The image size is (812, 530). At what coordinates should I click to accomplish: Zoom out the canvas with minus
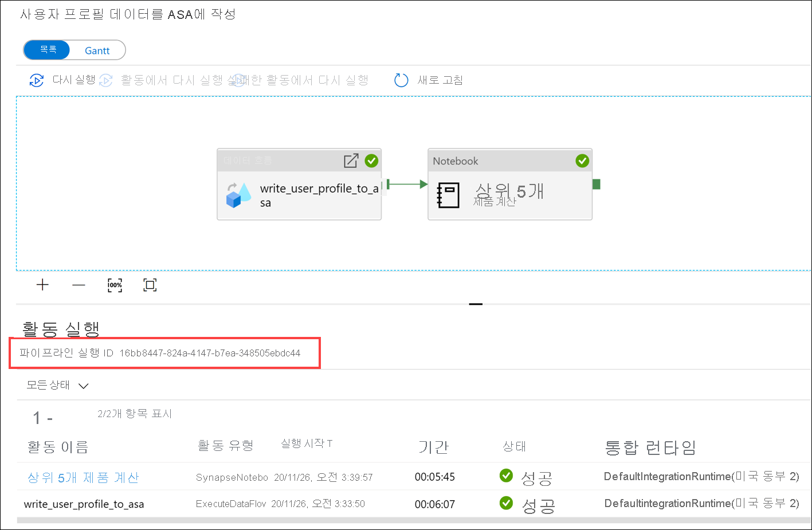[79, 285]
